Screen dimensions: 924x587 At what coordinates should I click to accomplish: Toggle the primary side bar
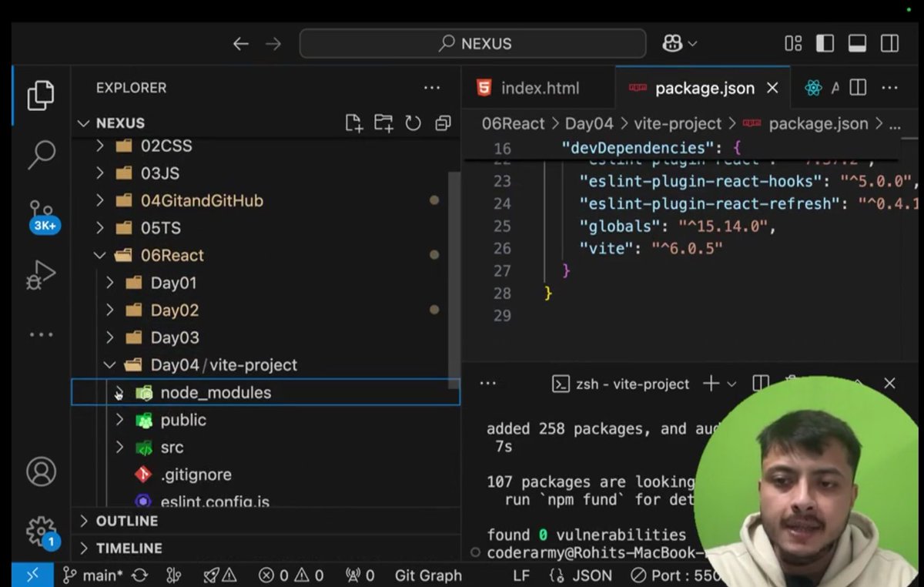825,44
